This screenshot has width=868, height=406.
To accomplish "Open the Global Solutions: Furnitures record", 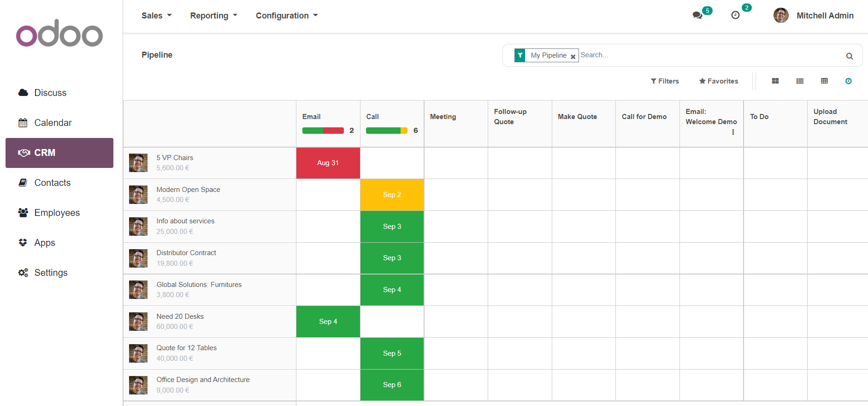I will click(x=199, y=285).
